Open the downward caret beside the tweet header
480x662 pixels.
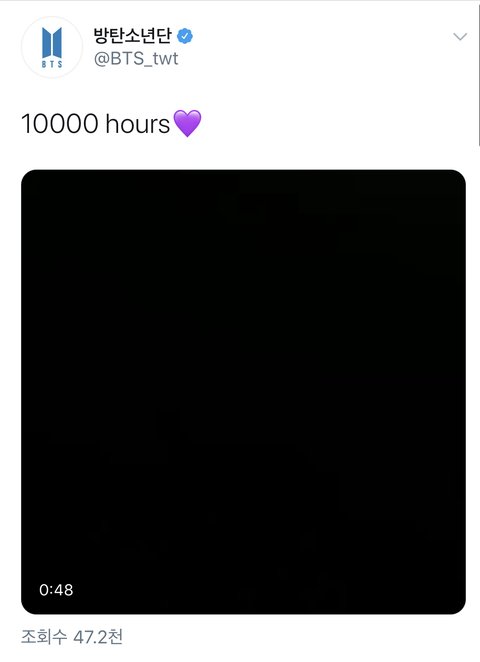coord(460,37)
